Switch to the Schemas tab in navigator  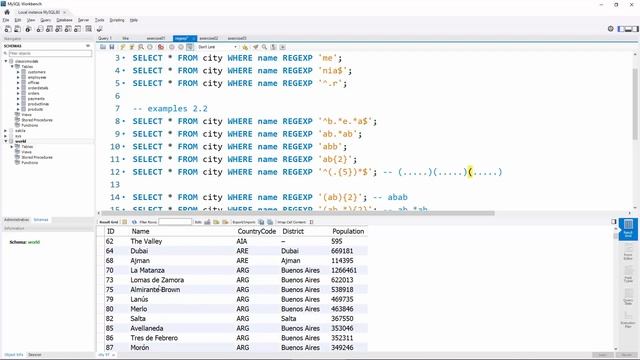coord(41,220)
